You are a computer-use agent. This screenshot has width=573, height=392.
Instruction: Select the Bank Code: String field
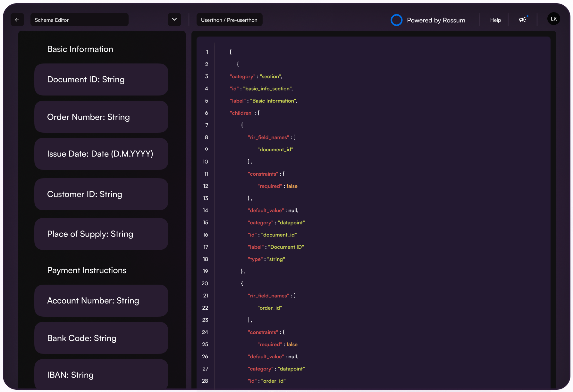point(101,338)
